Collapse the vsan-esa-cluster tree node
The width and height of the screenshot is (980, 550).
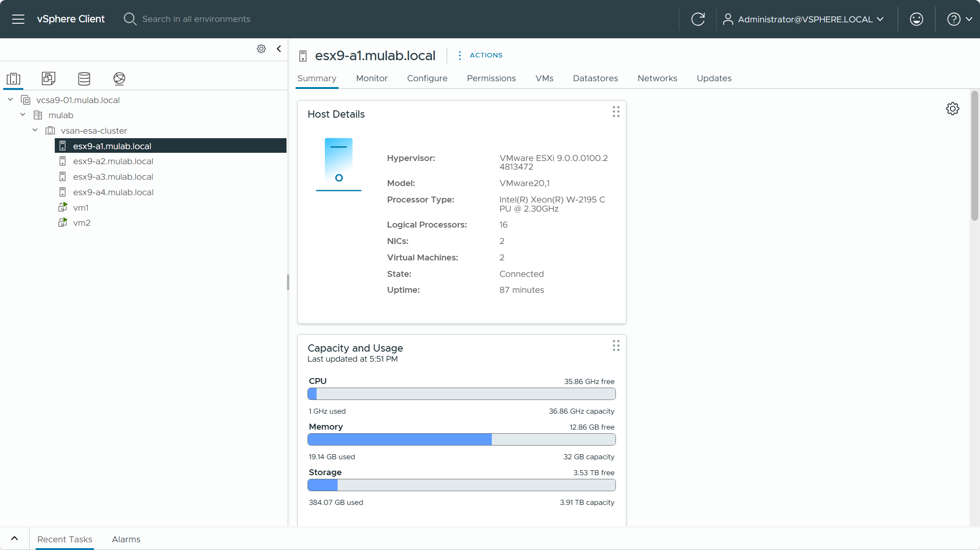[x=35, y=130]
